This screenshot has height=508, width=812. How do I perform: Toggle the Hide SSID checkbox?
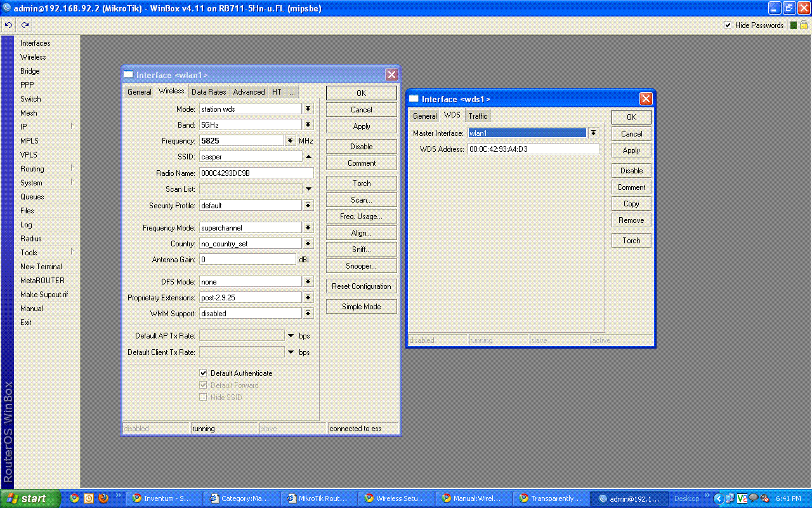click(204, 398)
